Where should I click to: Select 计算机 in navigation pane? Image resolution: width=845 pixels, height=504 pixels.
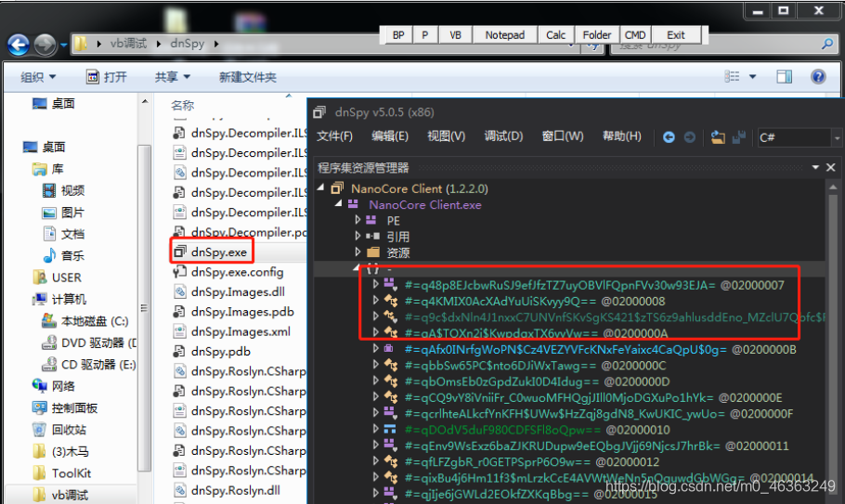point(59,300)
